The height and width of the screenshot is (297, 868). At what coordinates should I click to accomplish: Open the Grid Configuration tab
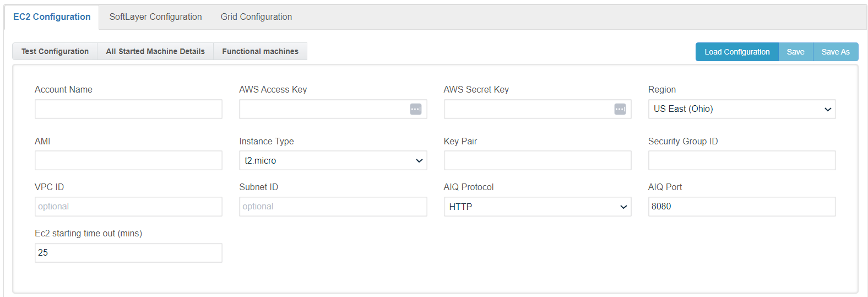[256, 17]
